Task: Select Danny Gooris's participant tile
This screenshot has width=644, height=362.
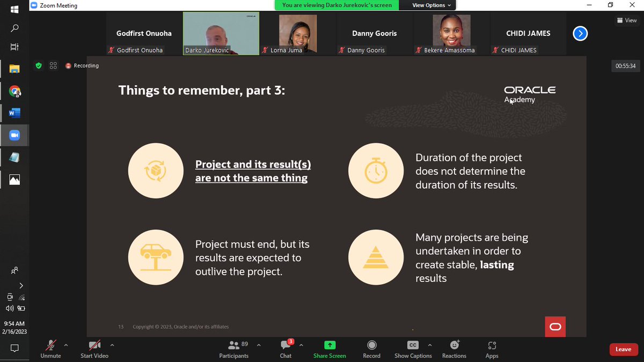Action: pos(375,34)
